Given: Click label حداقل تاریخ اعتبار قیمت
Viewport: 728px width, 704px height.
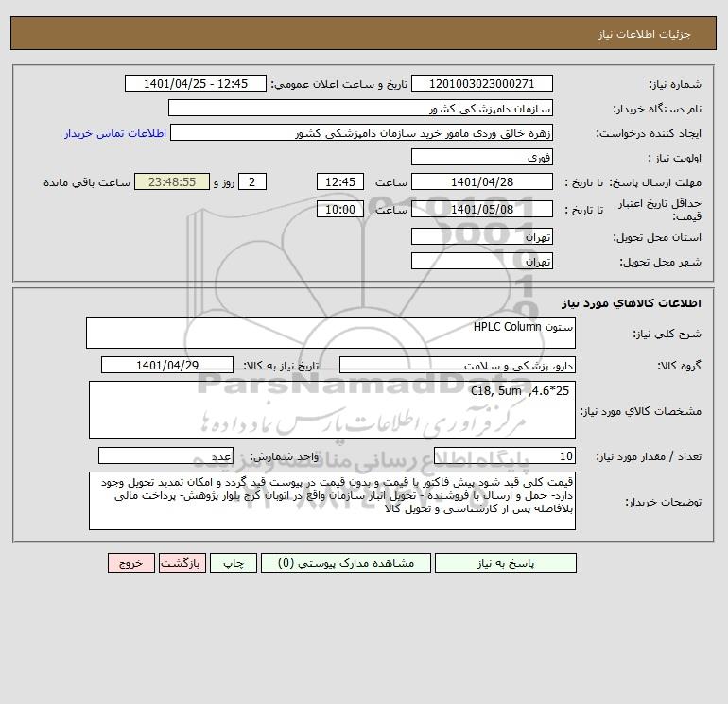Looking at the screenshot, I should coord(660,210).
